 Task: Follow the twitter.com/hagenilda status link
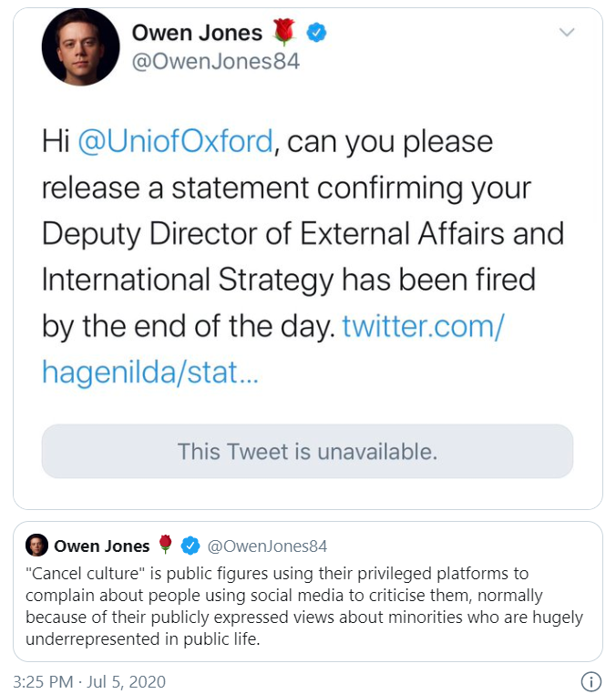421,326
